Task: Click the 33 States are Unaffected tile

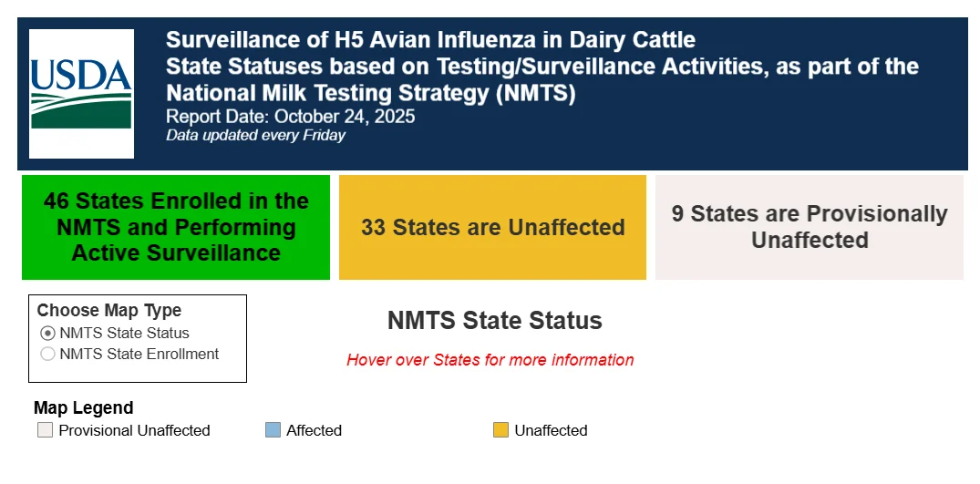Action: pyautogui.click(x=492, y=227)
